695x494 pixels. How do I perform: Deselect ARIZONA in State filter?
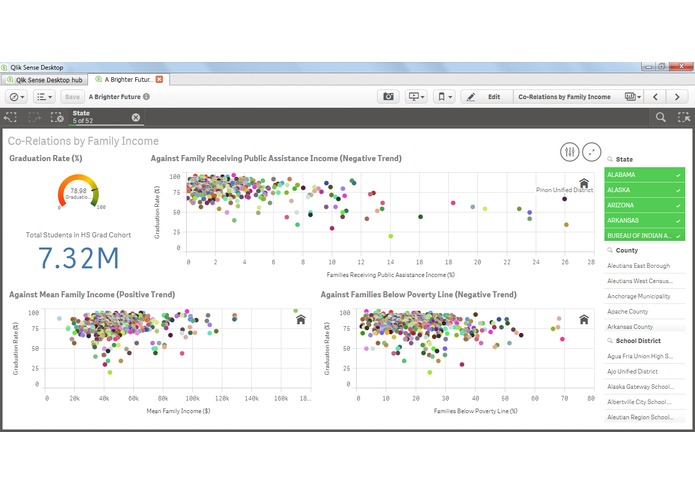tap(644, 205)
